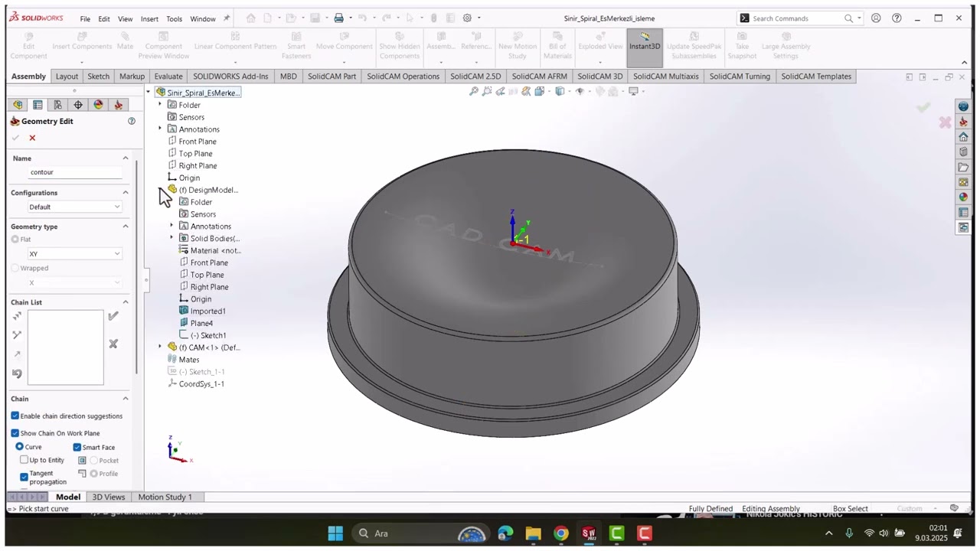Open the Tools menu

(x=175, y=18)
